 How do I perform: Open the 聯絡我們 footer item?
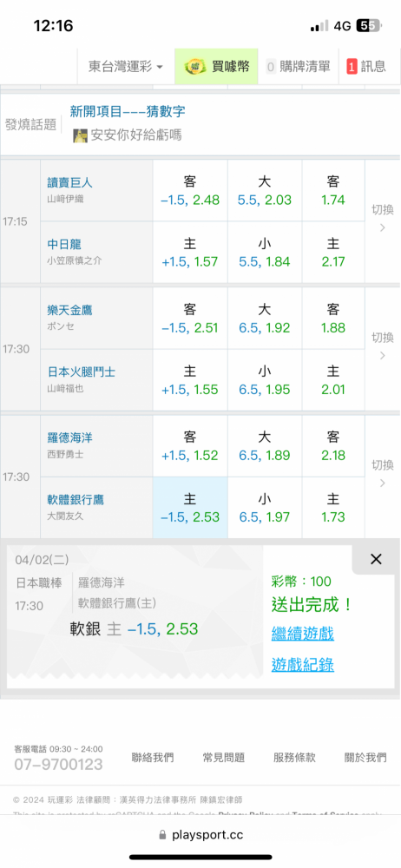pos(152,758)
